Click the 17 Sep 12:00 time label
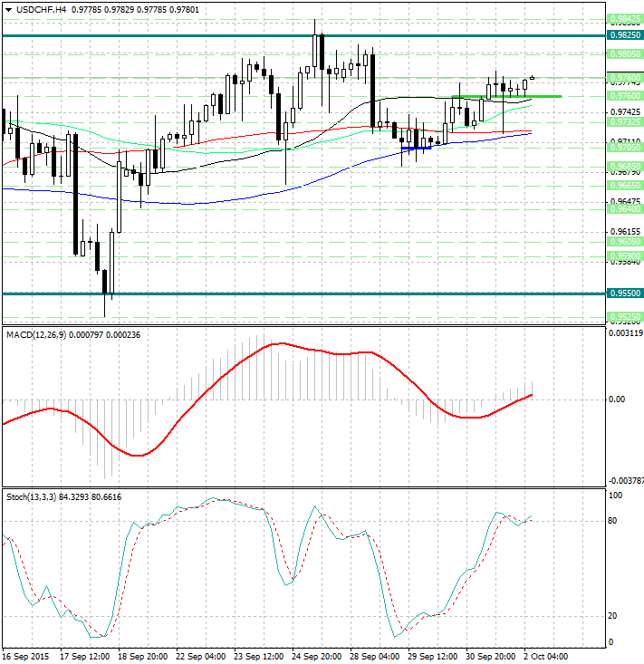 pyautogui.click(x=84, y=657)
